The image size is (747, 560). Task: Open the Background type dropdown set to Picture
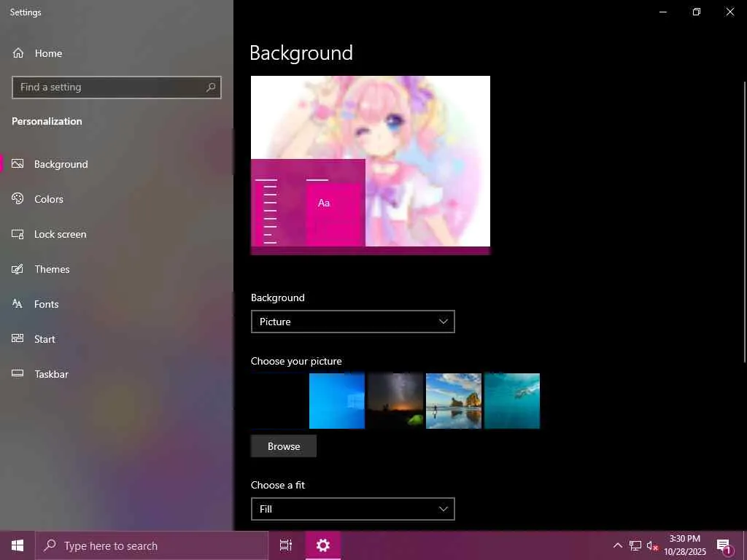(353, 322)
